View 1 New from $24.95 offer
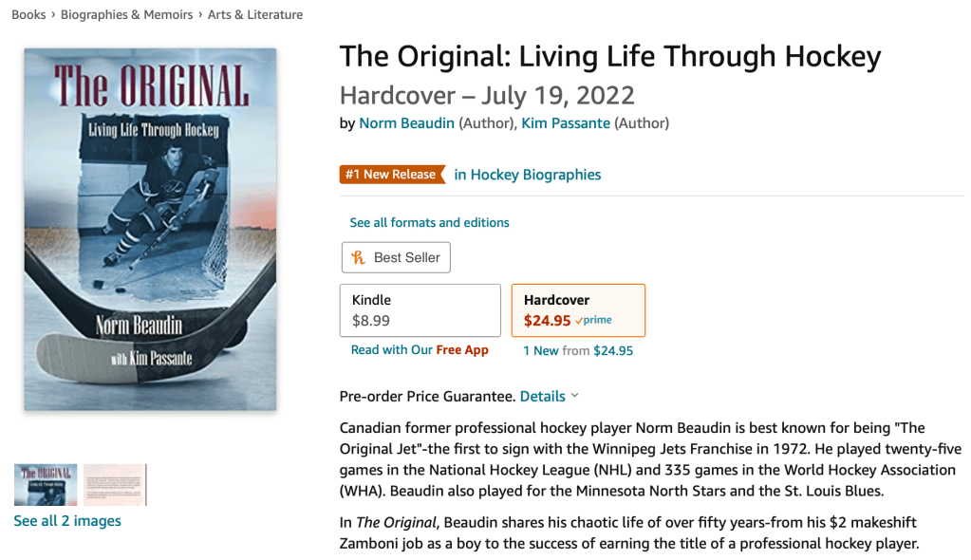The image size is (971, 560). click(x=578, y=351)
